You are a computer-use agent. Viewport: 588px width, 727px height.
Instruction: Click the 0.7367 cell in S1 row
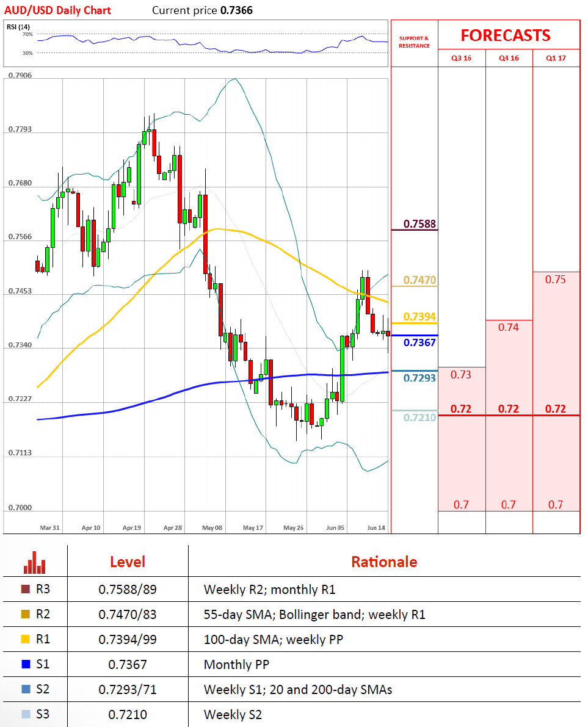pos(128,664)
